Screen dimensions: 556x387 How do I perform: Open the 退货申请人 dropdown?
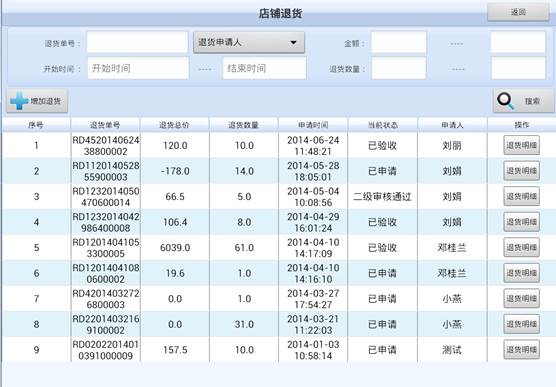(x=249, y=43)
